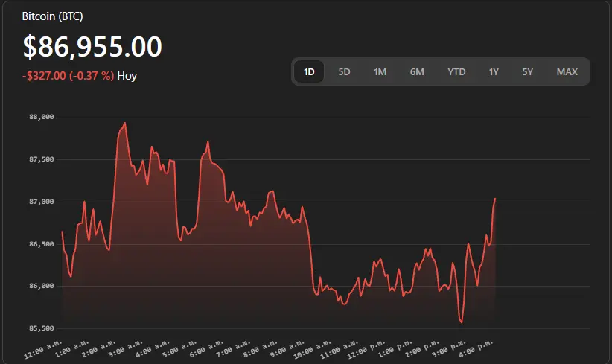Image resolution: width=612 pixels, height=364 pixels.
Task: Select the YTD range tab
Action: coord(456,72)
